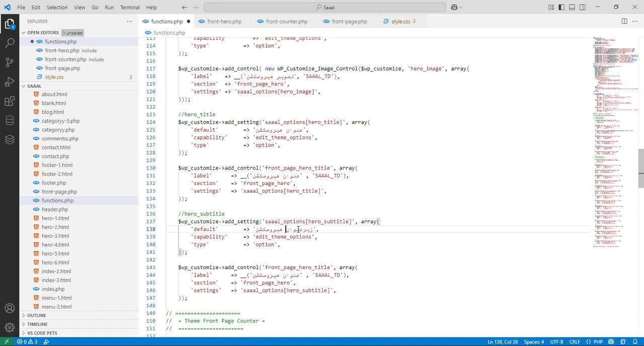The image size is (644, 346).
Task: Open header.php in the file explorer
Action: coord(55,209)
